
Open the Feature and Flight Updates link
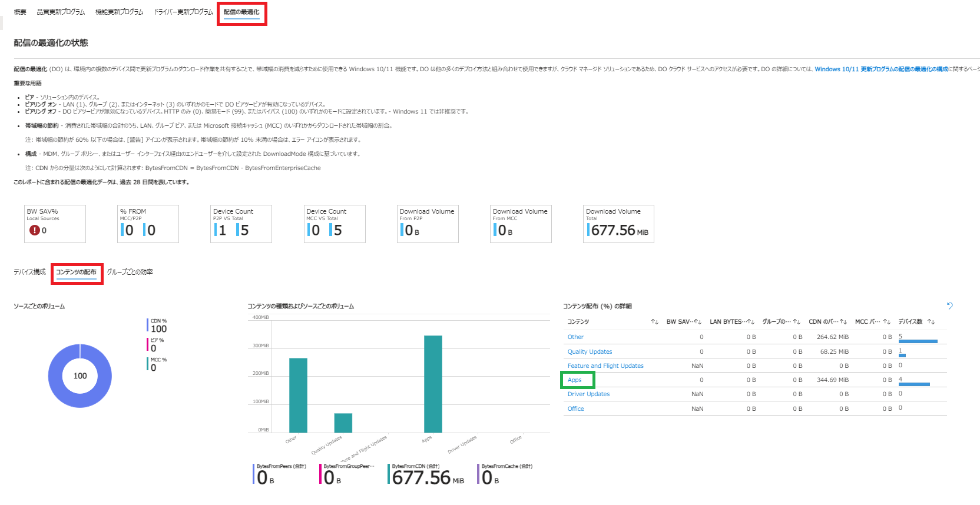(605, 366)
